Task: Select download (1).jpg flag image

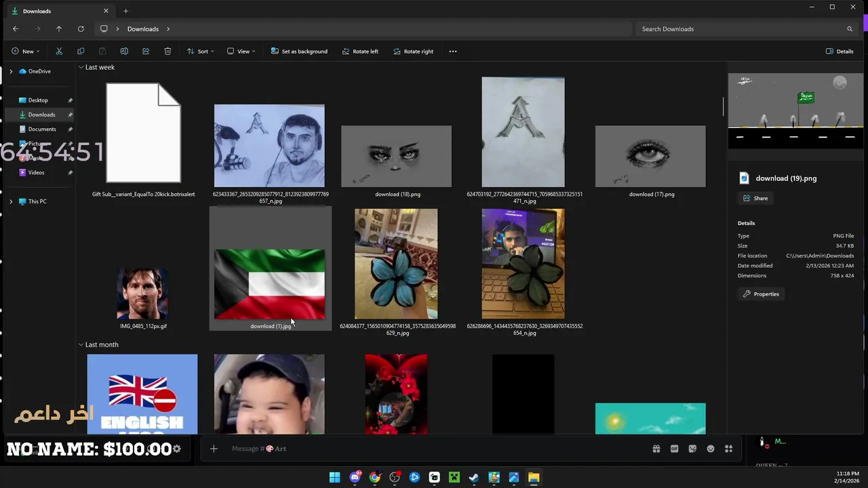Action: 270,285
